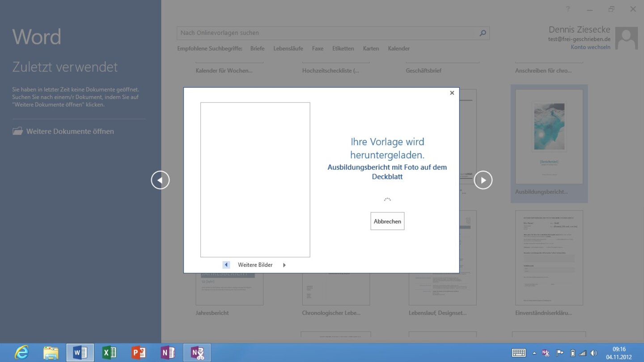Expand hidden system tray icons arrow
This screenshot has height=362, width=644.
pyautogui.click(x=534, y=353)
